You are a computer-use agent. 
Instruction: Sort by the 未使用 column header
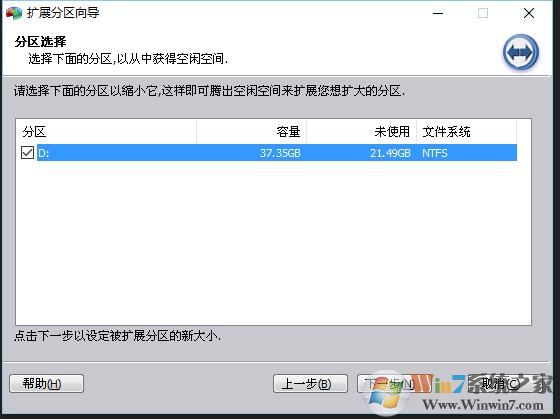coord(361,132)
